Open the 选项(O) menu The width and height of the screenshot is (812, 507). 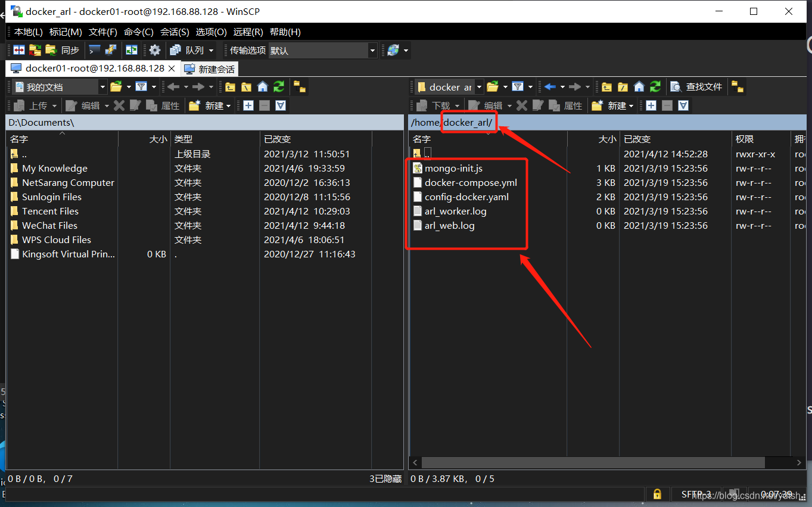click(x=211, y=32)
